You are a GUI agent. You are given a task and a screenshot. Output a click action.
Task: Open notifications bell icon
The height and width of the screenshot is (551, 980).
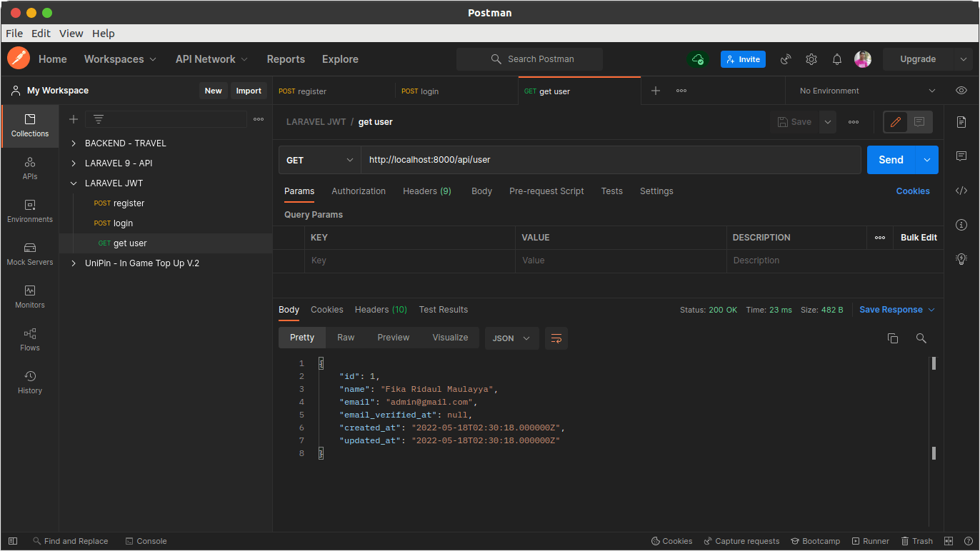pyautogui.click(x=837, y=59)
